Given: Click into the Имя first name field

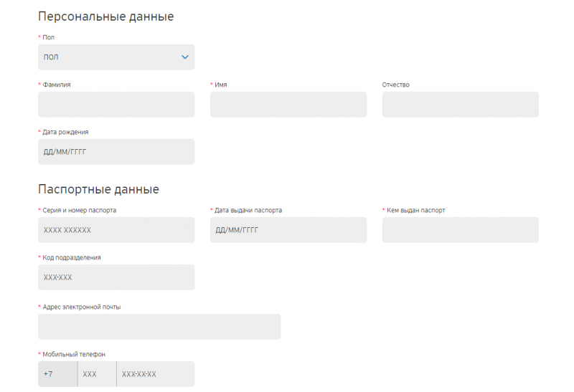Looking at the screenshot, I should 288,105.
